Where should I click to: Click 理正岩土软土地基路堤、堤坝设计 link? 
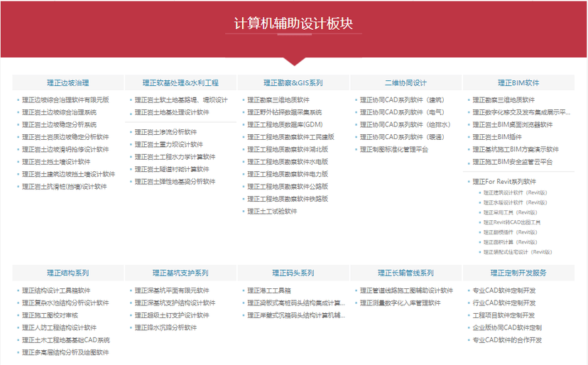pos(181,100)
